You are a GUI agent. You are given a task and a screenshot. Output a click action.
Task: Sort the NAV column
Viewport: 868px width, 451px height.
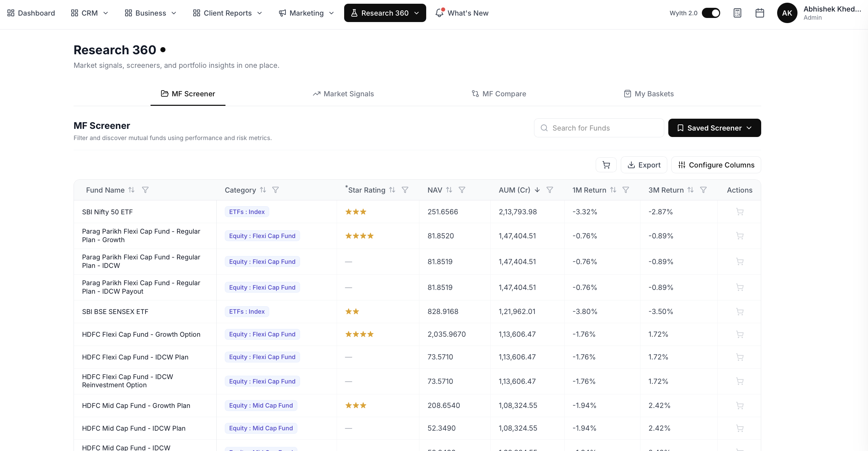(x=449, y=190)
